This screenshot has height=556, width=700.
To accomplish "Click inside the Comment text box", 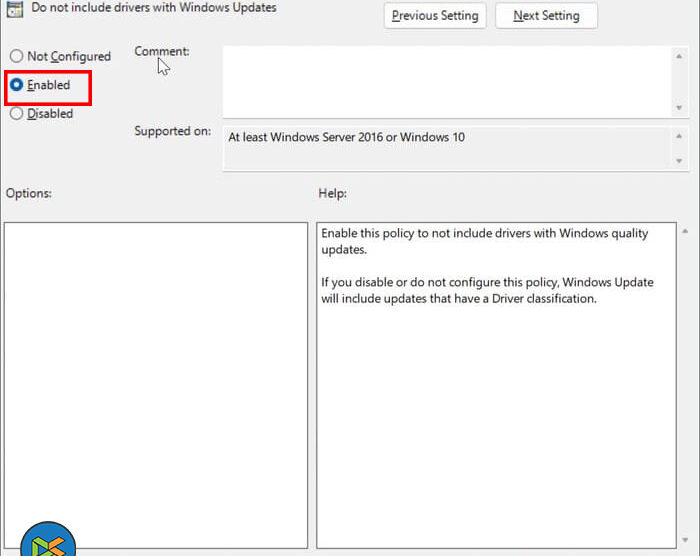I will pyautogui.click(x=447, y=82).
